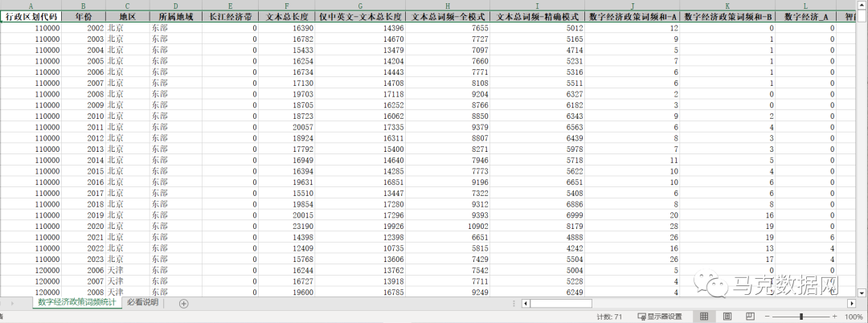Click the 数字经济政策词频和-B header cell
The image size is (868, 323).
pos(727,17)
